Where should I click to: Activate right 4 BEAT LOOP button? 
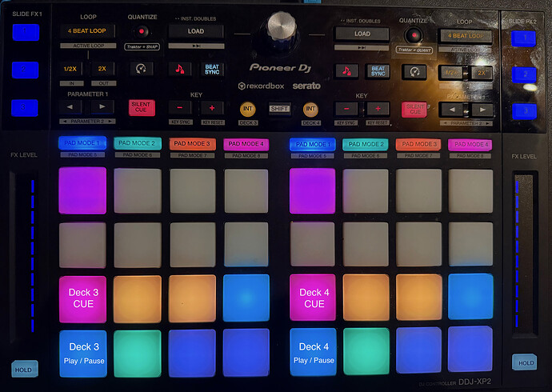(465, 36)
